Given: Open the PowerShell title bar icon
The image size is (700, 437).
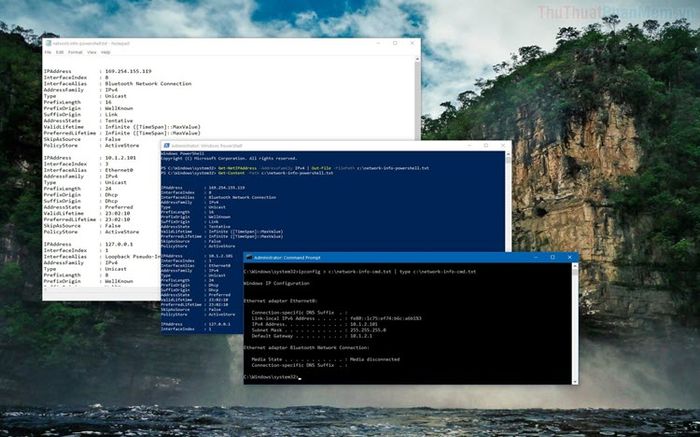Looking at the screenshot, I should [x=167, y=146].
